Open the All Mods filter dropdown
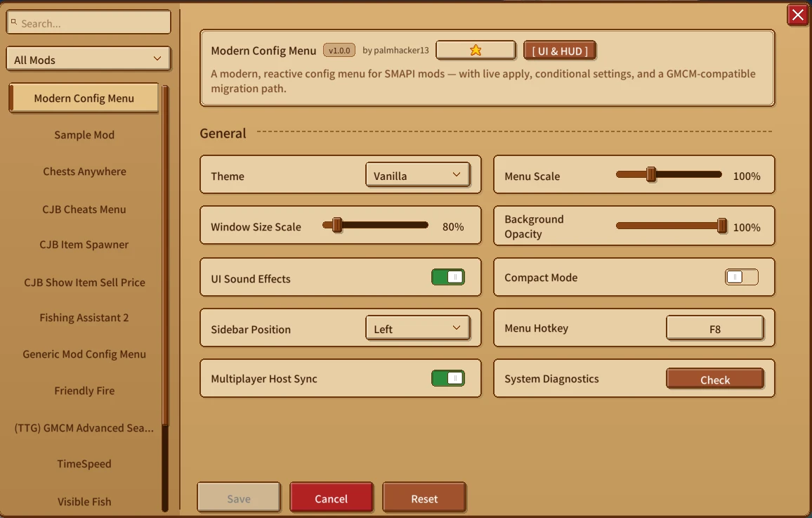Screen dimensions: 812x518 (x=88, y=59)
